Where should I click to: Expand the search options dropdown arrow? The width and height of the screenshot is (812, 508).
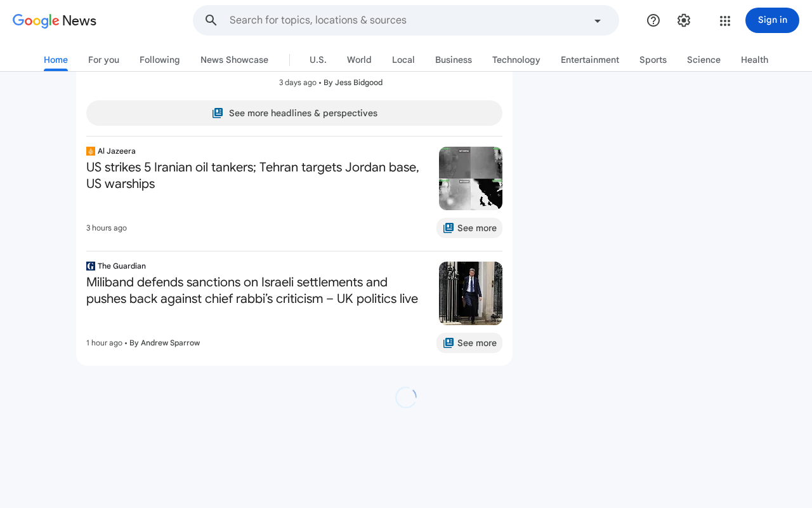point(597,21)
